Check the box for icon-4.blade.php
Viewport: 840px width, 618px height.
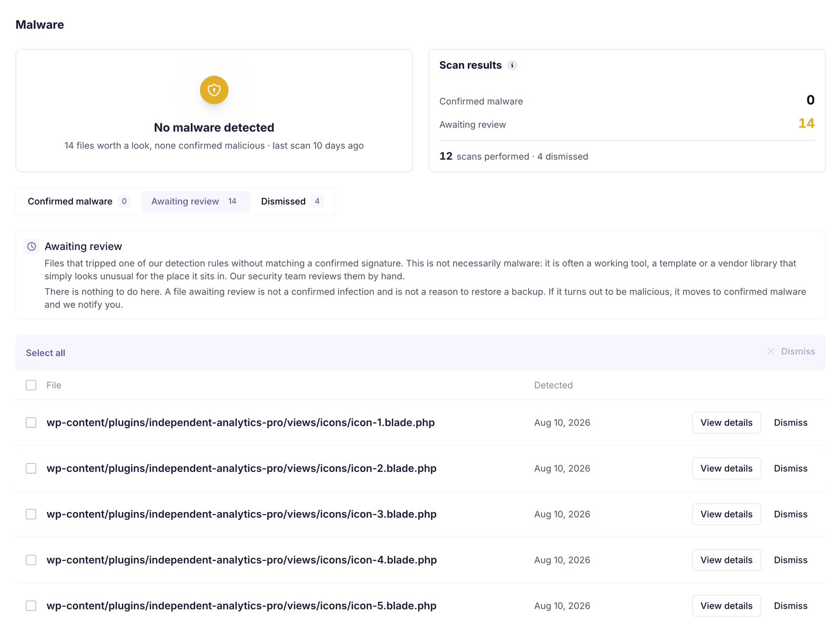[31, 560]
